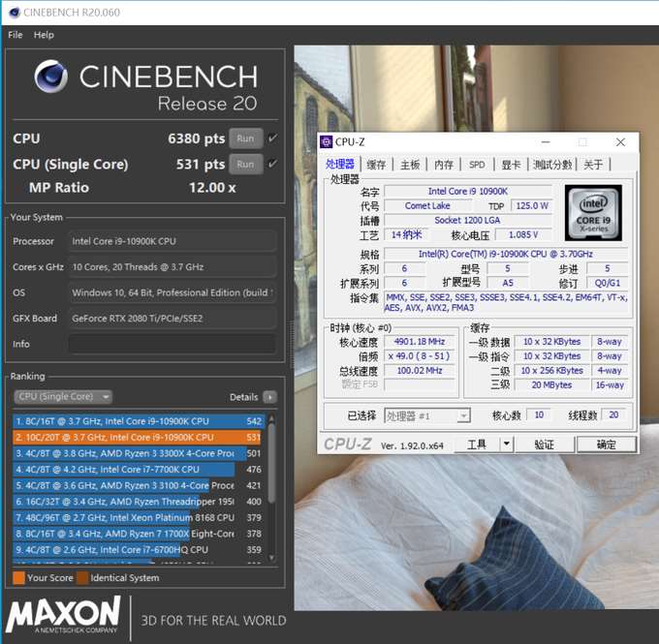Select ranking entry Intel Xeon Platinum 8168
Screen dimensions: 659x644
pos(139,517)
